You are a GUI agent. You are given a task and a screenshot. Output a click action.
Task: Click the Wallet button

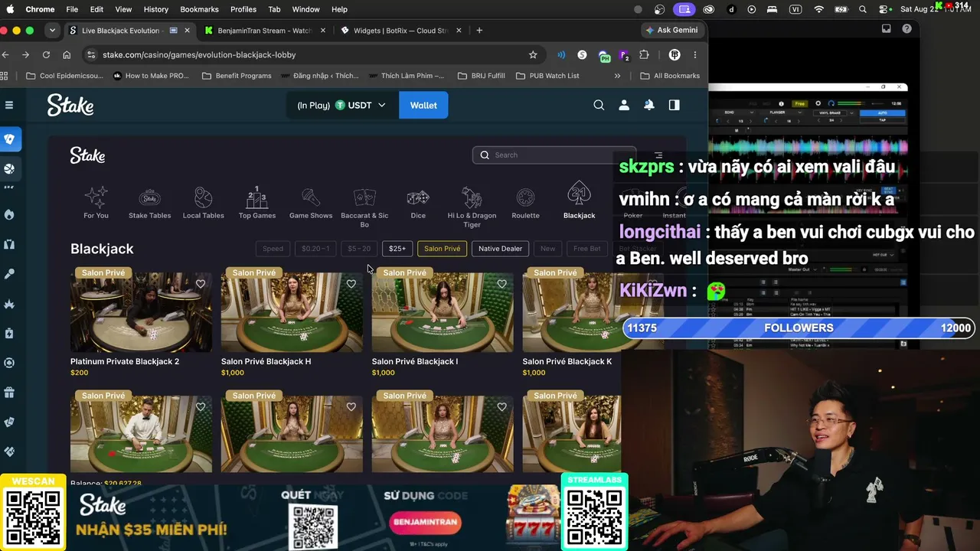423,105
